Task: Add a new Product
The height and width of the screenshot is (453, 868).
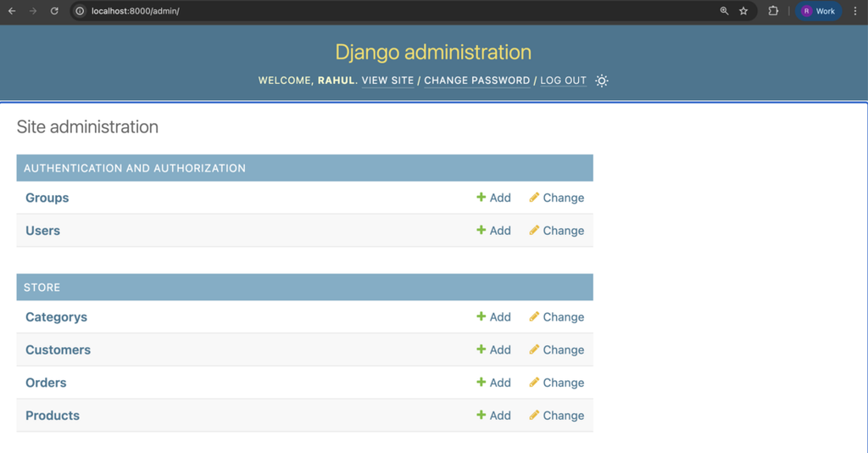Action: click(493, 416)
